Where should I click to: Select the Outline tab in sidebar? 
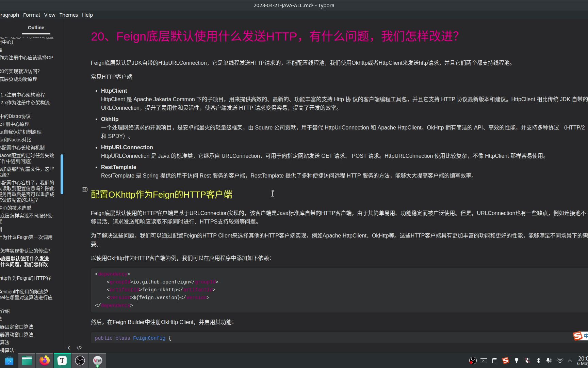36,28
